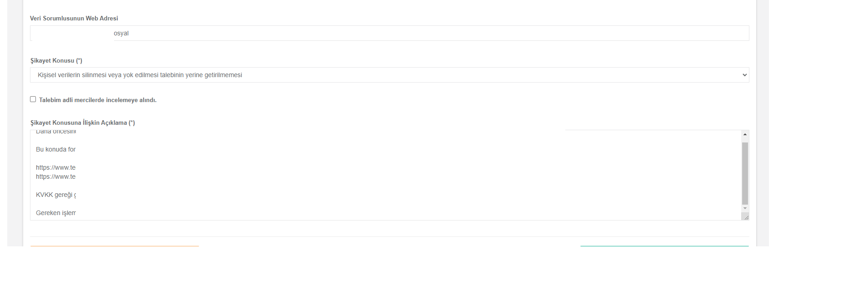This screenshot has height=294, width=868.
Task: Click the textarea scroll-down arrow
Action: click(x=745, y=208)
